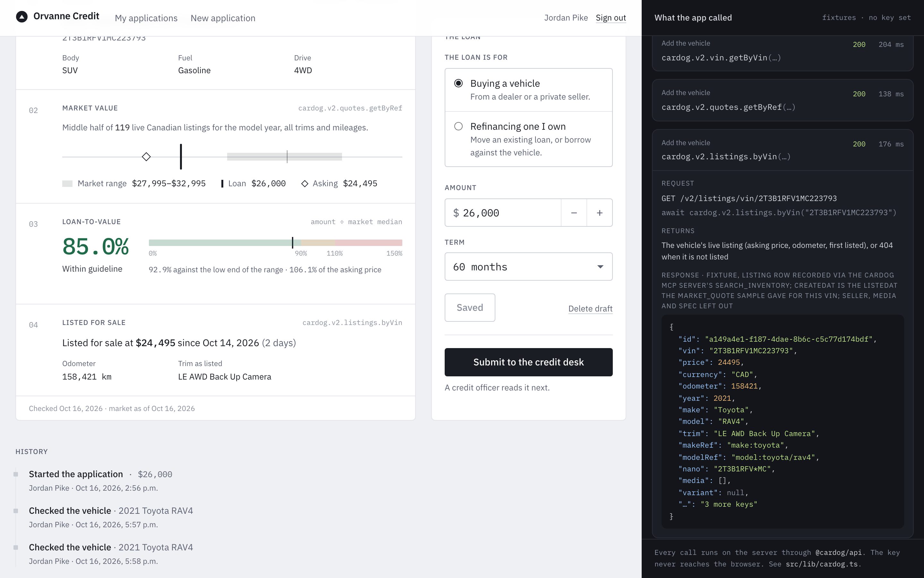Increase loan amount with the plus button
This screenshot has width=924, height=578.
click(x=599, y=213)
